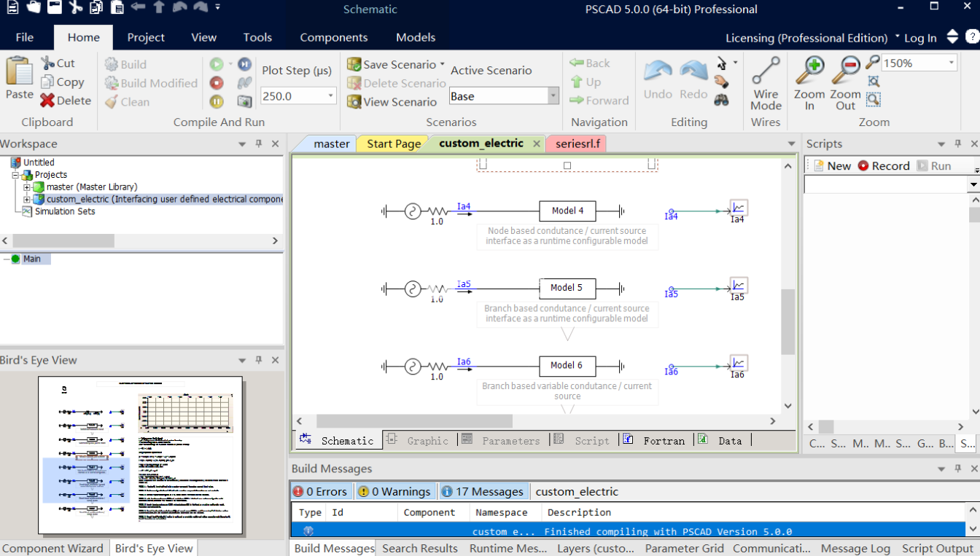Click Save Scenario button
980x556 pixels.
coord(392,64)
